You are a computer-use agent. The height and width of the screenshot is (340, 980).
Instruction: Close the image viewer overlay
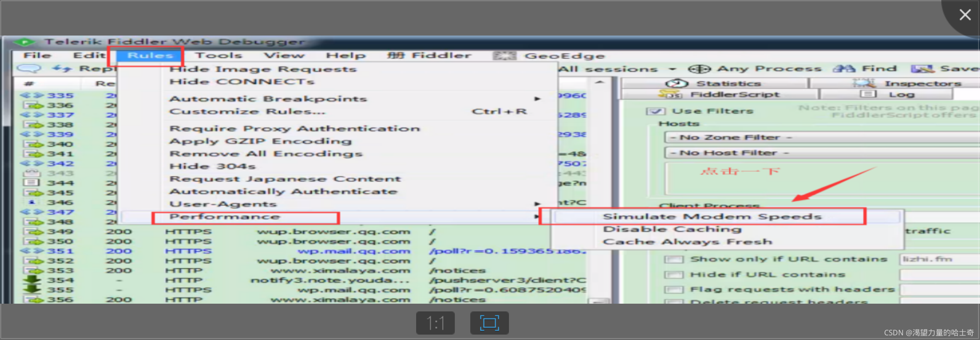coord(965,15)
